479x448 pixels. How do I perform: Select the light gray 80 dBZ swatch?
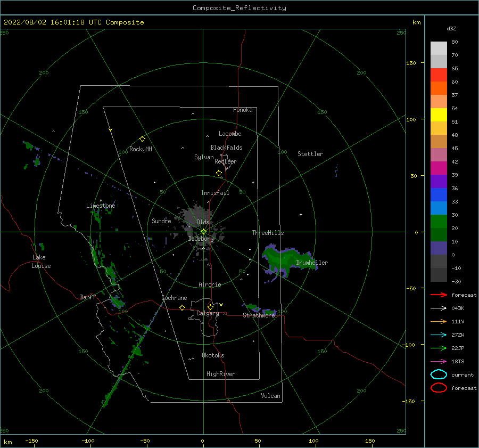(x=439, y=48)
